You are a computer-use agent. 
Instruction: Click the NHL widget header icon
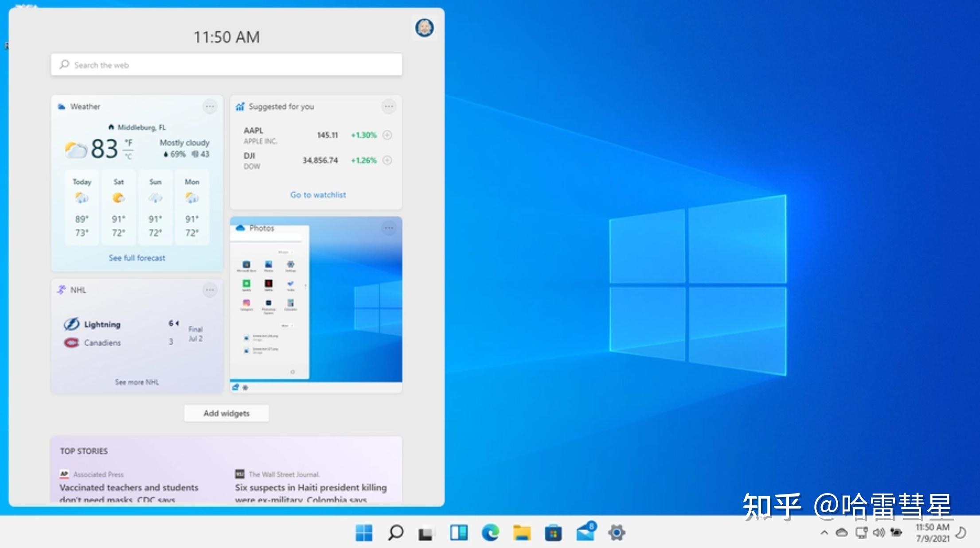point(61,290)
